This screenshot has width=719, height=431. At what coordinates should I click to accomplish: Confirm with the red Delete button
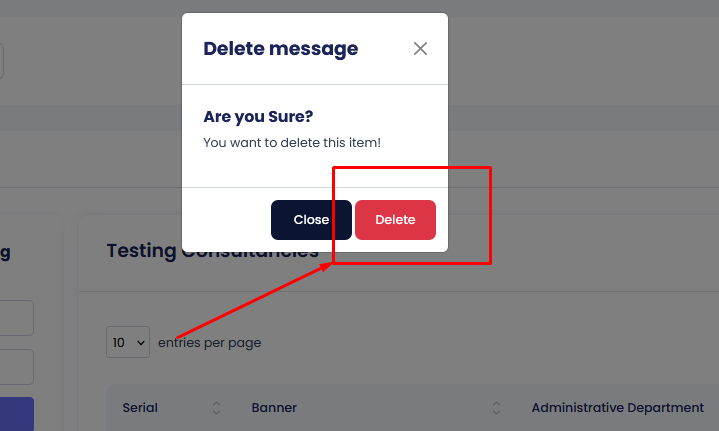tap(395, 220)
